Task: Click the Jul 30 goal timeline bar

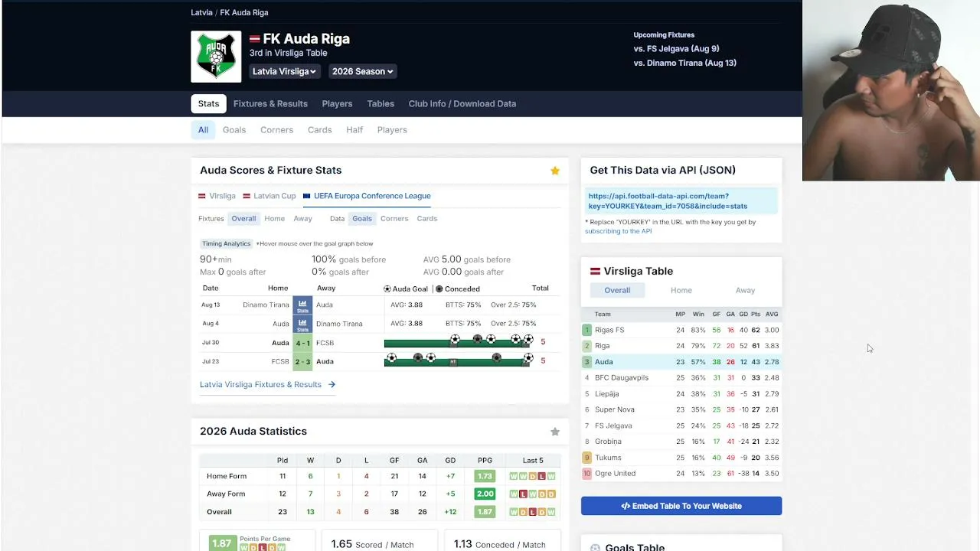Action: 458,343
